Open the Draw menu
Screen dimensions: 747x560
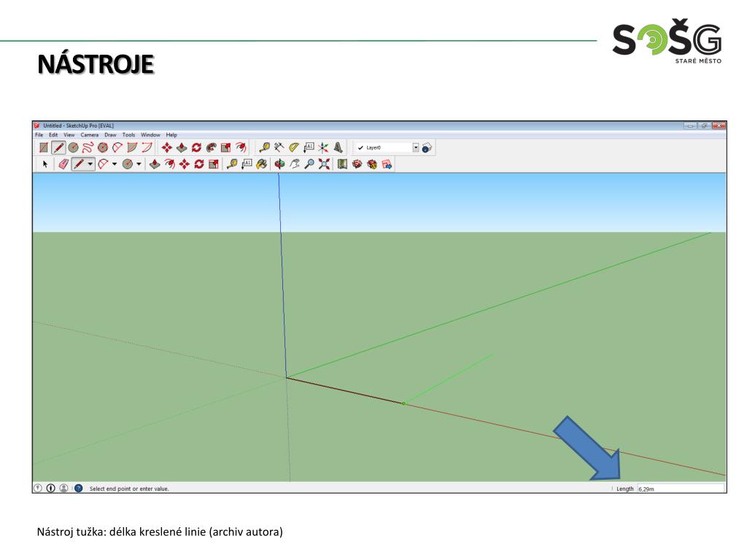[x=111, y=135]
